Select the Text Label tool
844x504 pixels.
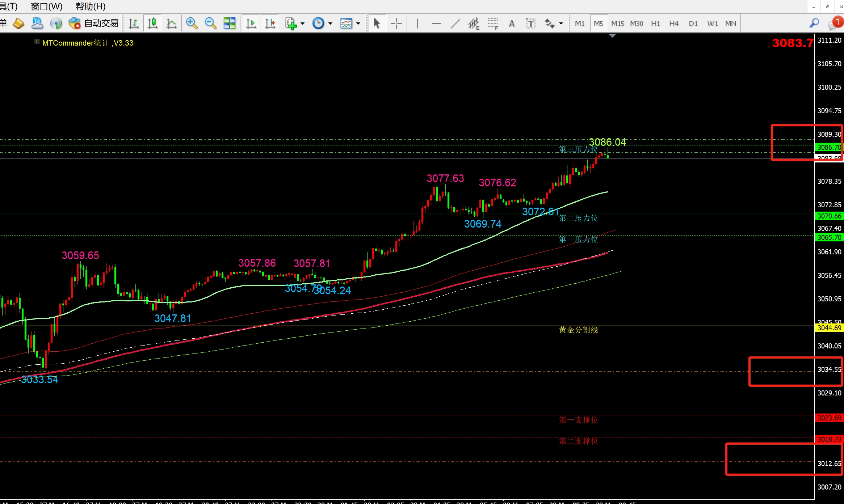point(530,24)
